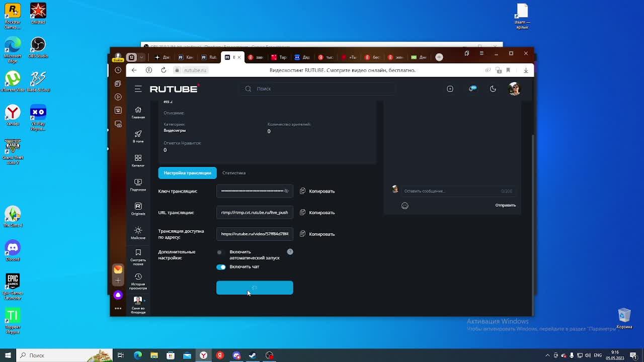Screen dimensions: 644x362
Task: Copy the Ключ трансляции
Action: [317, 191]
